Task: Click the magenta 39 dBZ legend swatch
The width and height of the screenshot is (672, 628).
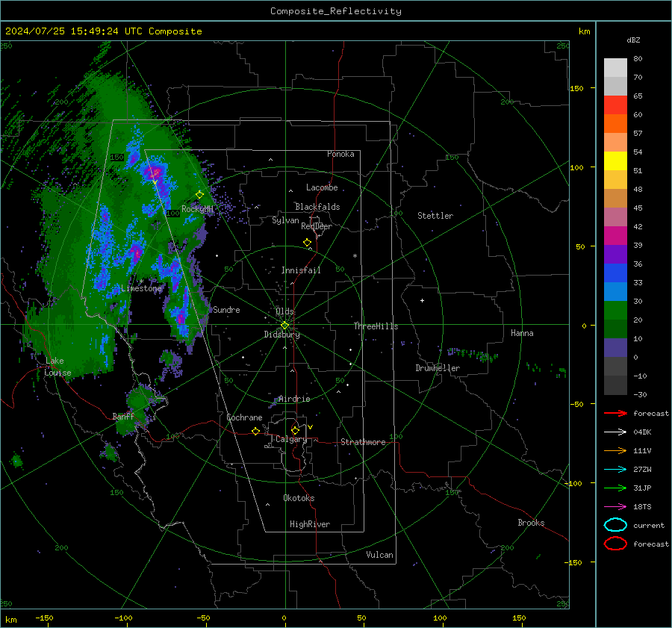Action: 615,236
